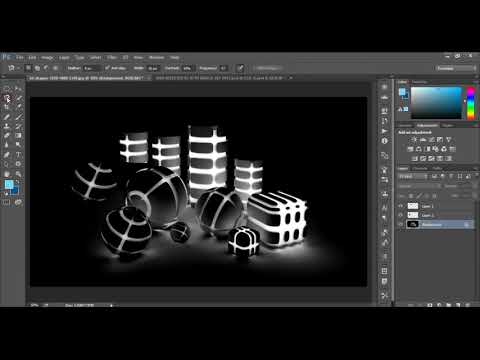Screen dimensions: 480x360
Task: Toggle the Background layer eye icon
Action: point(401,224)
